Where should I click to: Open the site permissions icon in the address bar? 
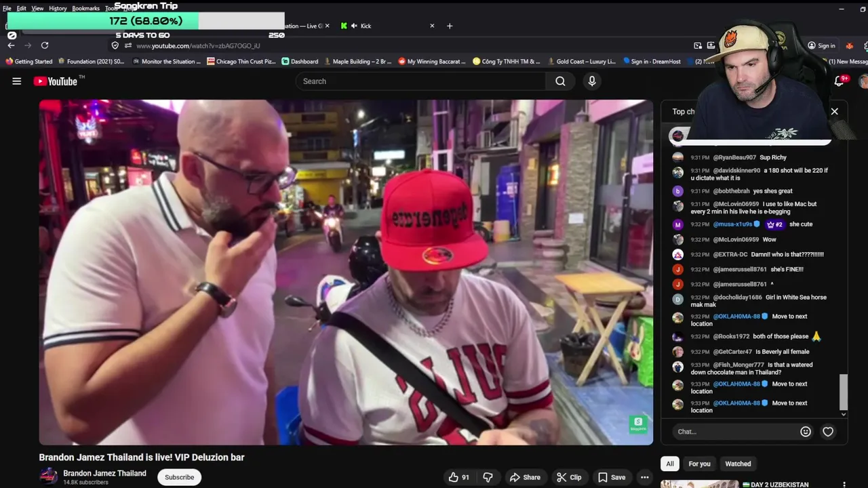pyautogui.click(x=127, y=45)
